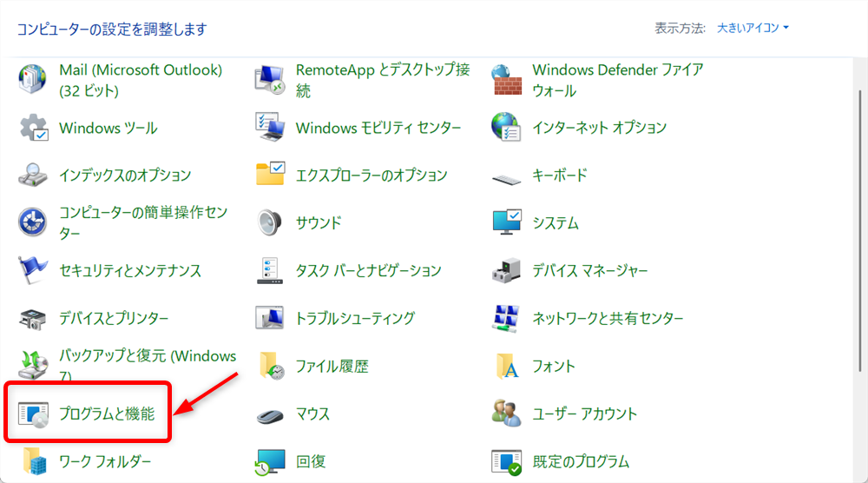868x483 pixels.
Task: Open the ワーク フォルダー icon
Action: [x=35, y=461]
